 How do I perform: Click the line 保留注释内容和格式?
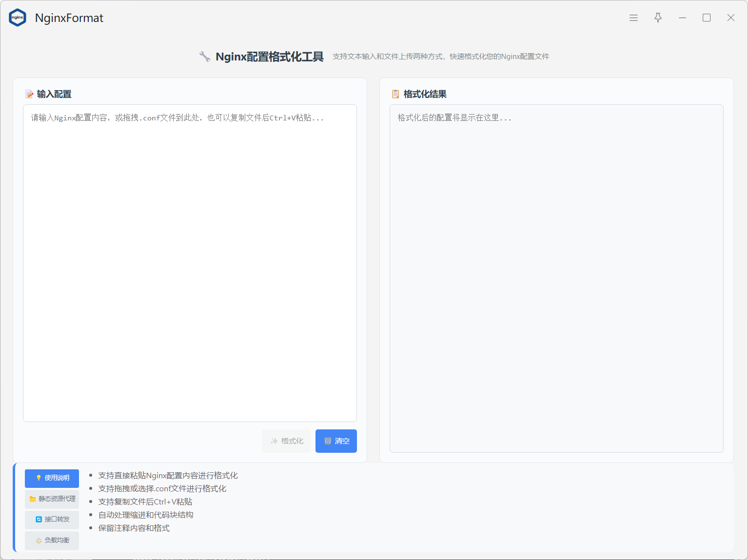(134, 528)
